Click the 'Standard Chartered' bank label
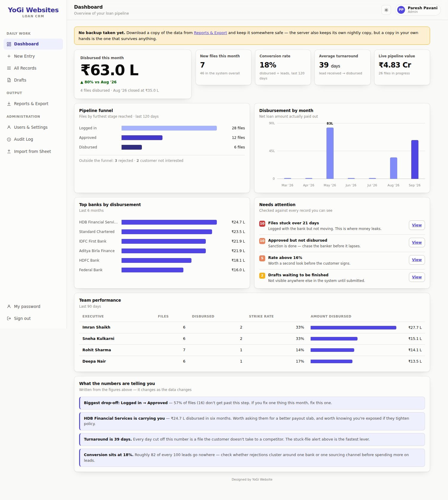The image size is (448, 500). [x=97, y=232]
